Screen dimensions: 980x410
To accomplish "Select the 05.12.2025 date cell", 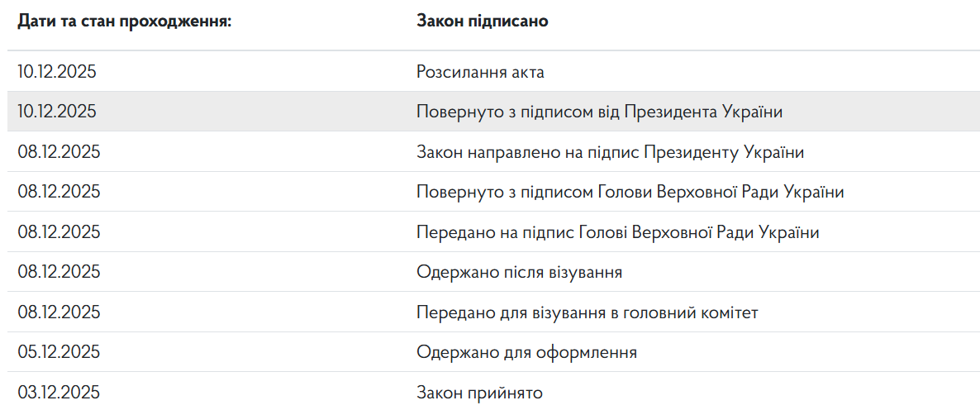I will [59, 352].
